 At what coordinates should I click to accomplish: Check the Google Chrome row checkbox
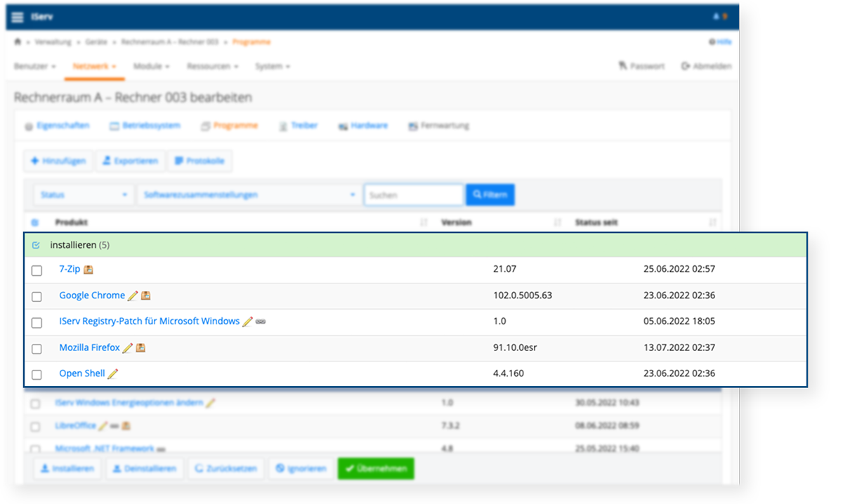pyautogui.click(x=37, y=296)
